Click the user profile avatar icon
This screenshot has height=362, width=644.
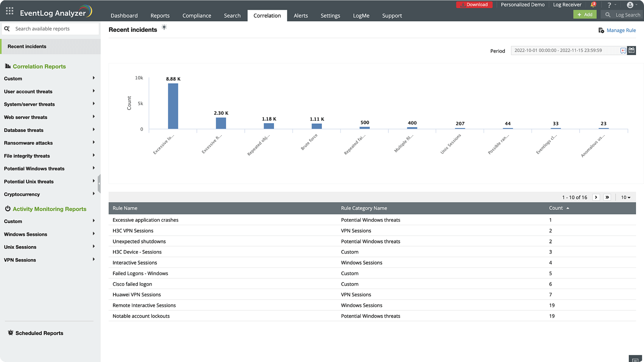(630, 5)
